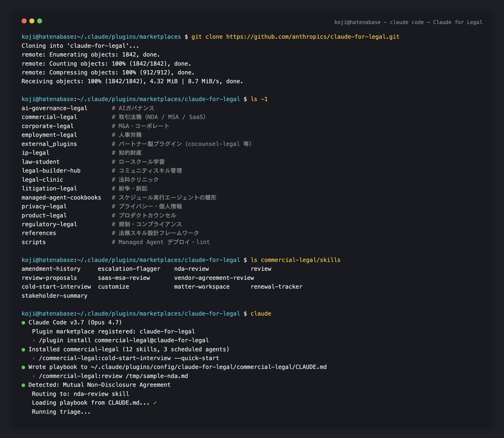Click the amendment-history skill name
The width and height of the screenshot is (504, 438).
click(x=51, y=269)
